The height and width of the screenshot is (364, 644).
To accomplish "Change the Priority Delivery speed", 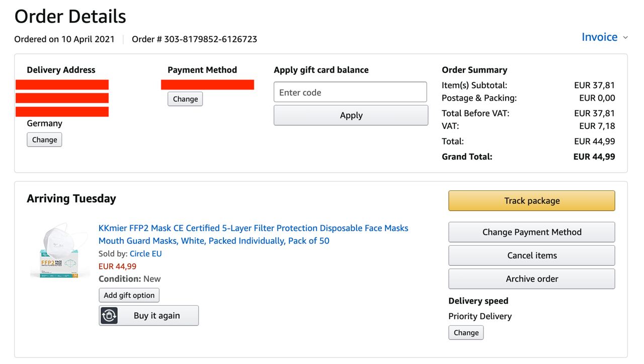I will coord(466,333).
